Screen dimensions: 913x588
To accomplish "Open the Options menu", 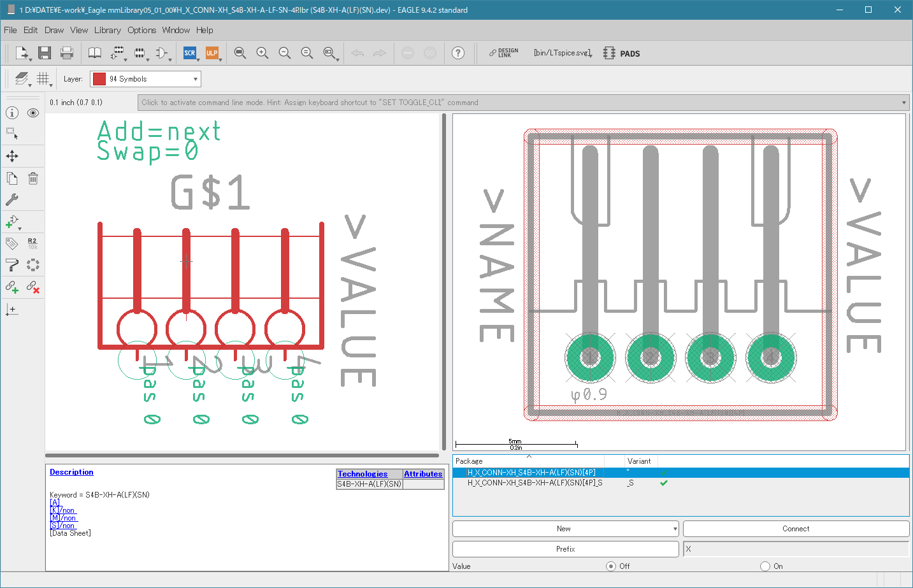I will [141, 30].
